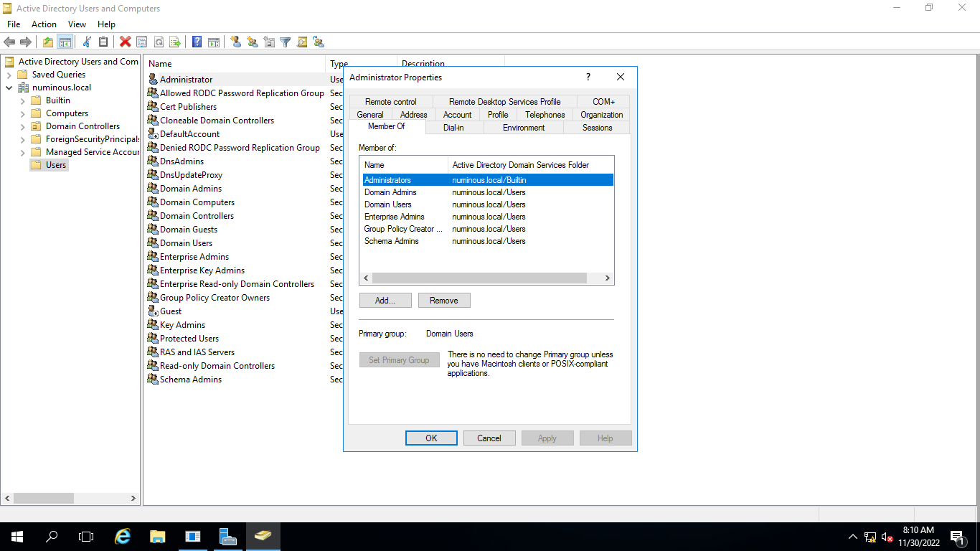Click the blue Help question-mark icon

tap(197, 42)
